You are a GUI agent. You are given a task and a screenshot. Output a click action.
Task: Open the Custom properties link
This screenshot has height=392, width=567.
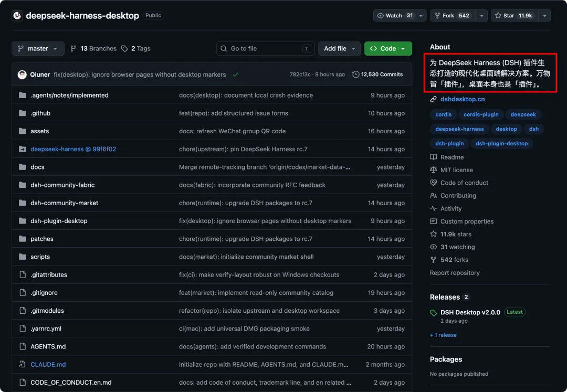coord(462,221)
